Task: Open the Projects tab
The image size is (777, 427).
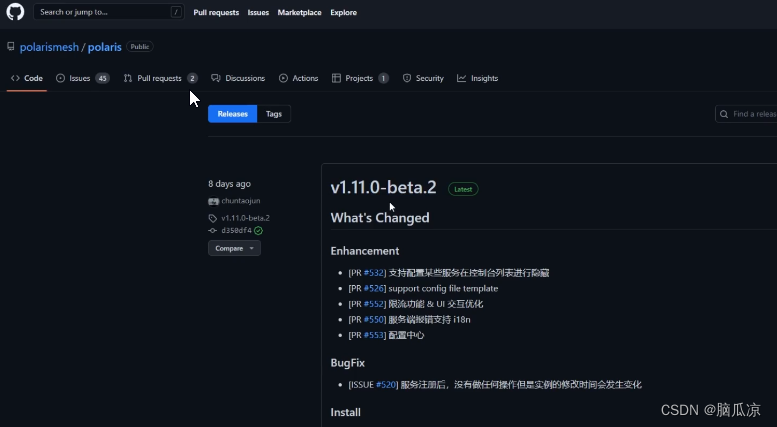Action: tap(360, 78)
